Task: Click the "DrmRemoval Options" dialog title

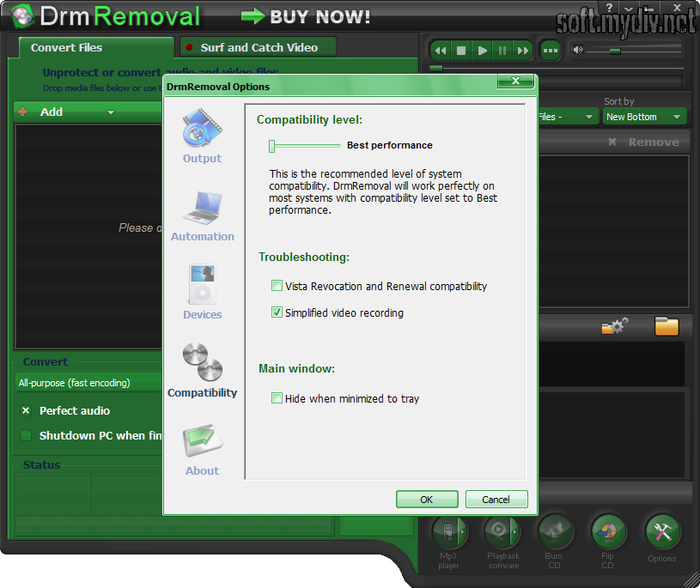Action: click(x=218, y=87)
